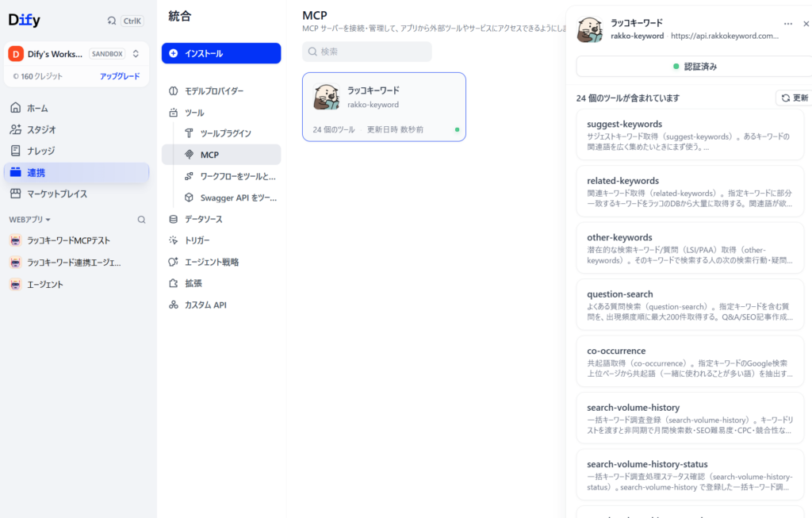Click the CtrlK shortcut badge

tap(132, 21)
